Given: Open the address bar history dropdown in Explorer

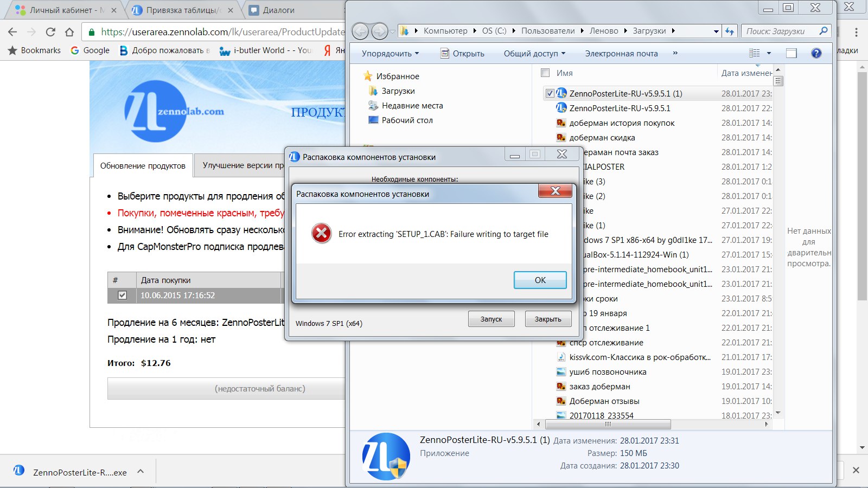Looking at the screenshot, I should pyautogui.click(x=716, y=31).
